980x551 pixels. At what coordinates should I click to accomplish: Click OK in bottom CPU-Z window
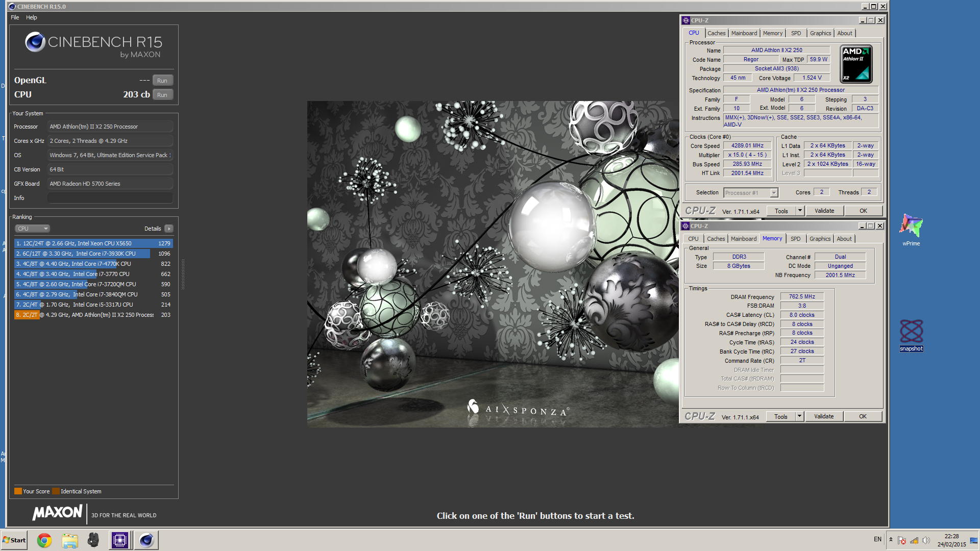point(863,417)
